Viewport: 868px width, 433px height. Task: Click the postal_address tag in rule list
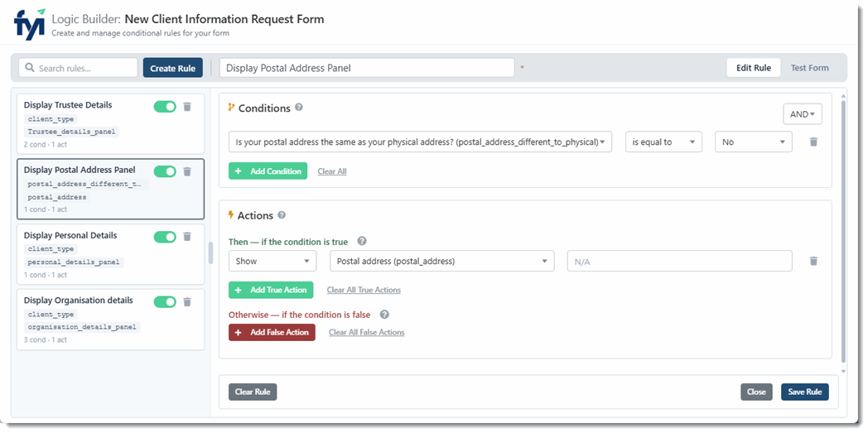57,197
